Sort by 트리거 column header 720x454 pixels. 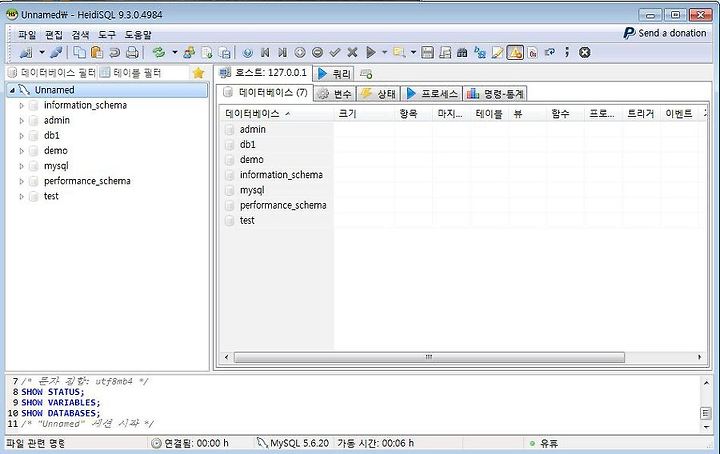pos(641,113)
